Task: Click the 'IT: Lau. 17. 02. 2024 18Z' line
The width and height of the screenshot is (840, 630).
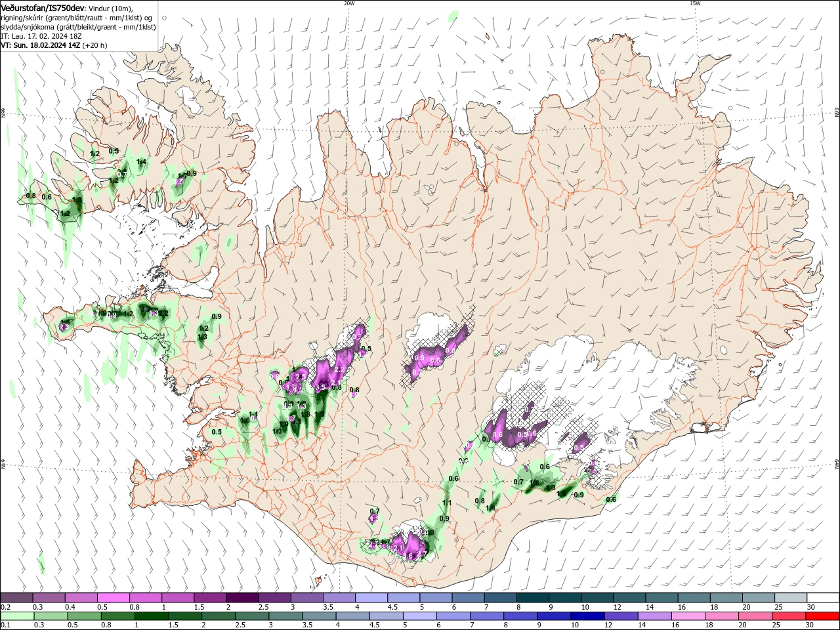Action: coord(41,36)
